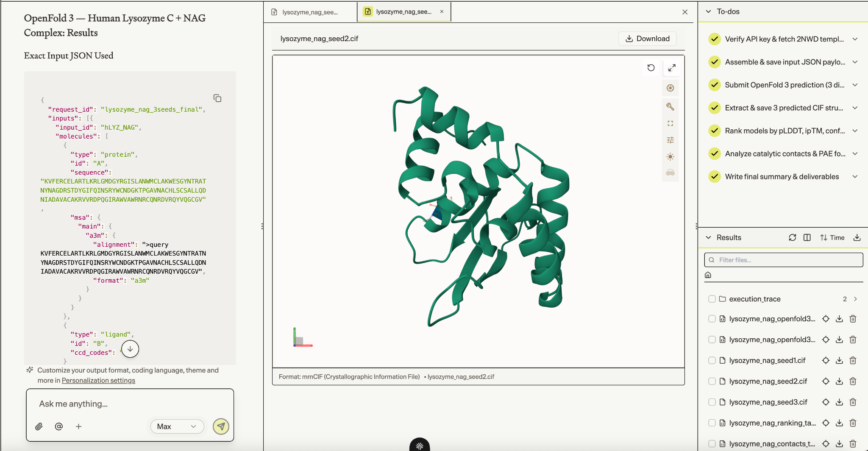
Task: Attach a file with the paperclip icon
Action: tap(39, 426)
